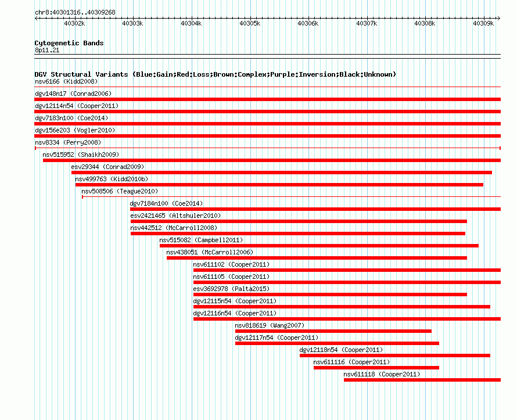Image resolution: width=517 pixels, height=420 pixels.
Task: Click the red bar under nsv818619 (Wang2007)
Action: tap(333, 331)
